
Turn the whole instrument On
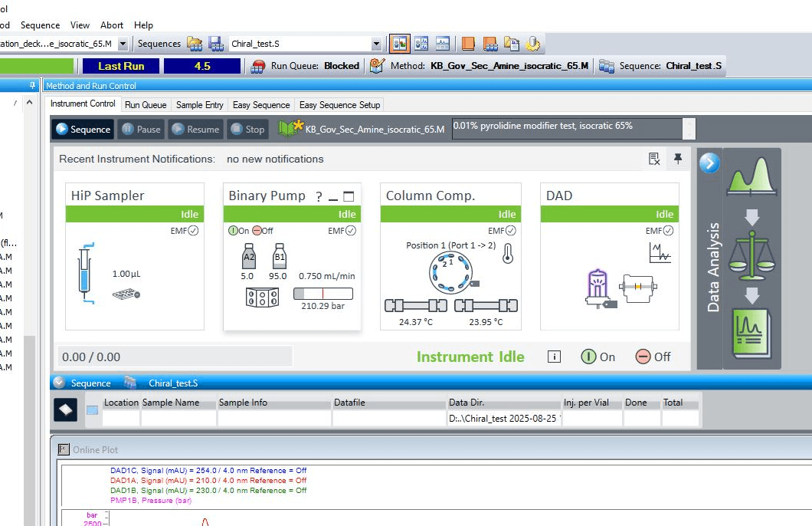[598, 357]
